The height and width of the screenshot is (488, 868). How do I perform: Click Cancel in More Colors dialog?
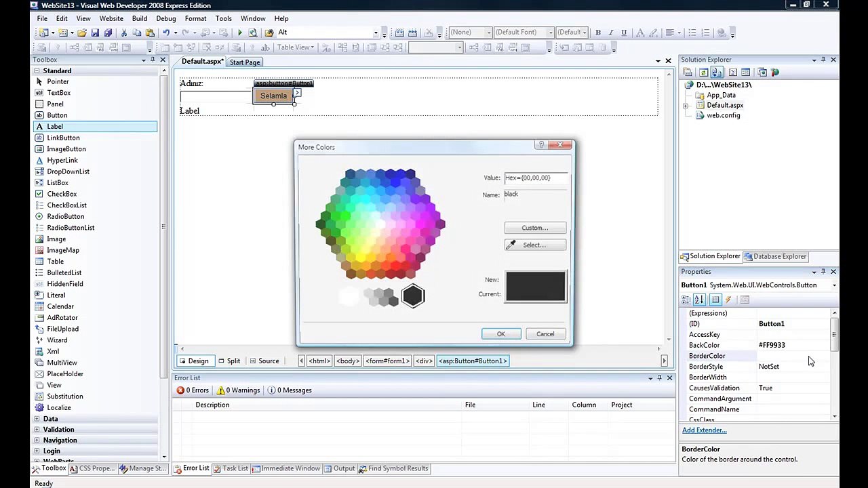545,334
